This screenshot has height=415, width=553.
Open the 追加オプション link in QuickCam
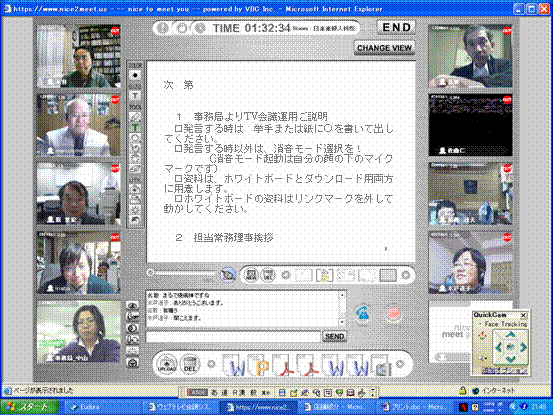(505, 371)
